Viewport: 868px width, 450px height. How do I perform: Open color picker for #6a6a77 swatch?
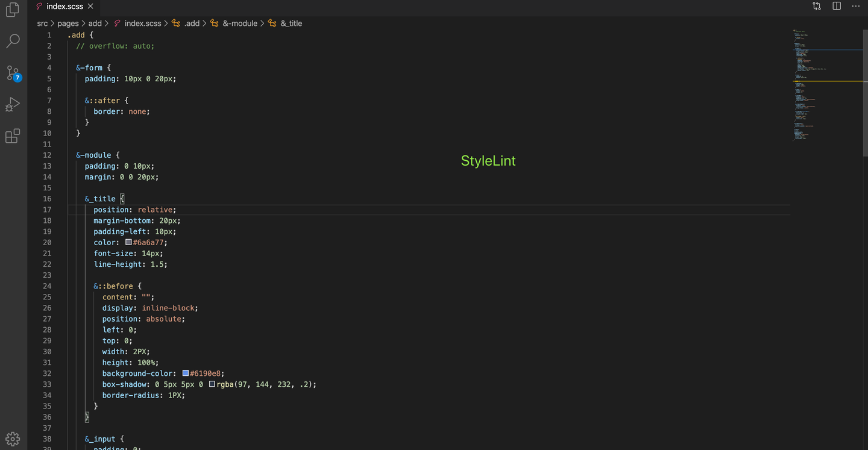coord(128,242)
